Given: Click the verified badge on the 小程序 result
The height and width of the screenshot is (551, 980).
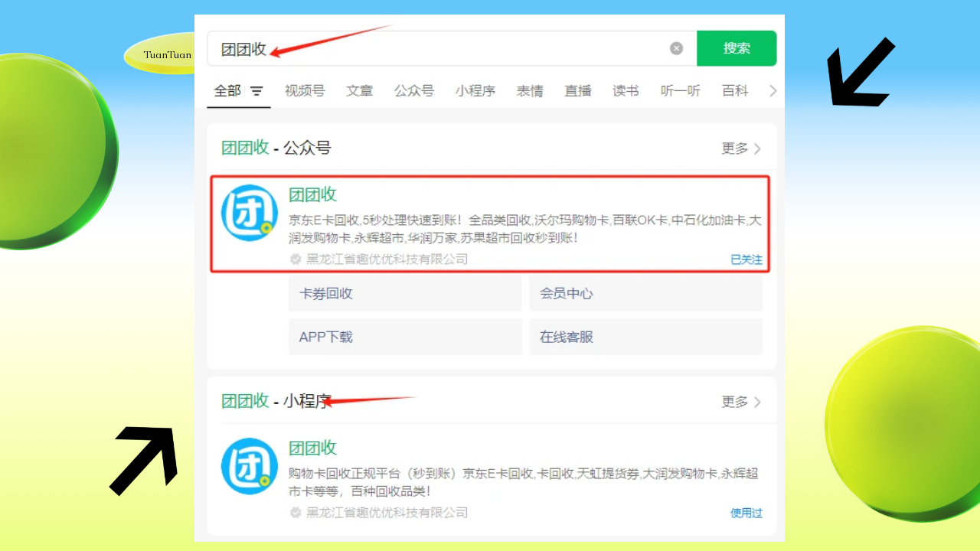Looking at the screenshot, I should click(296, 513).
